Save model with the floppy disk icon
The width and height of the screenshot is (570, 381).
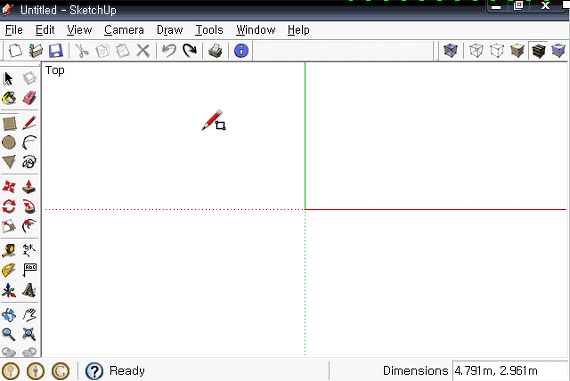(x=56, y=51)
